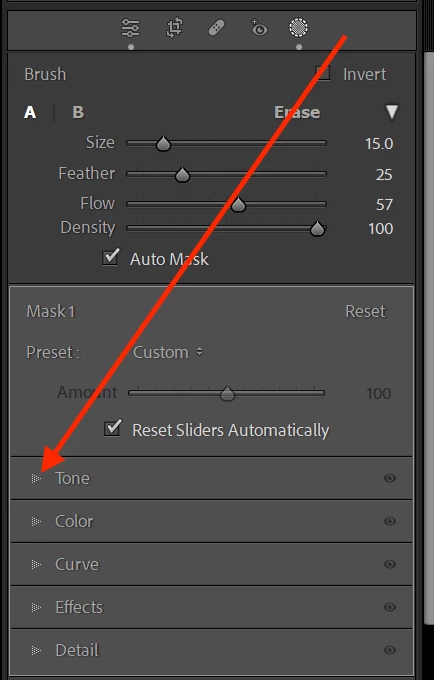The image size is (434, 680).
Task: Open the Edit sliders panel icon
Action: 131,28
